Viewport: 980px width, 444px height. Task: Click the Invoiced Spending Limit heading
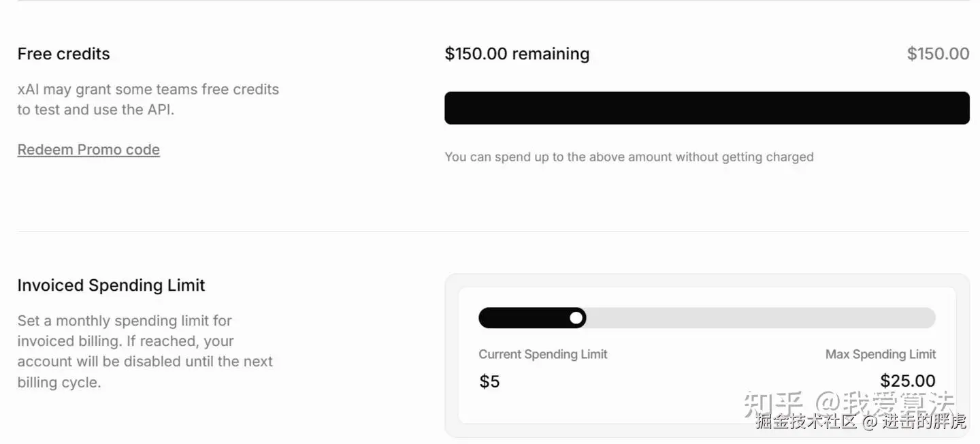coord(111,285)
